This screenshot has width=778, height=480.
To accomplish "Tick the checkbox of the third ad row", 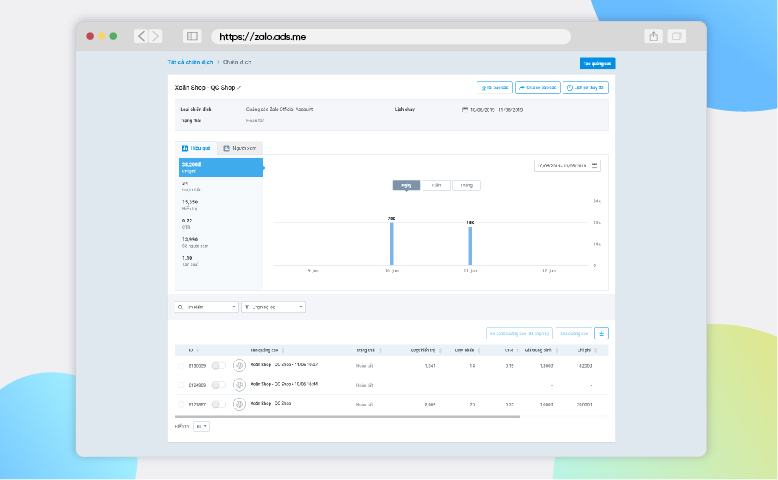I will click(181, 405).
